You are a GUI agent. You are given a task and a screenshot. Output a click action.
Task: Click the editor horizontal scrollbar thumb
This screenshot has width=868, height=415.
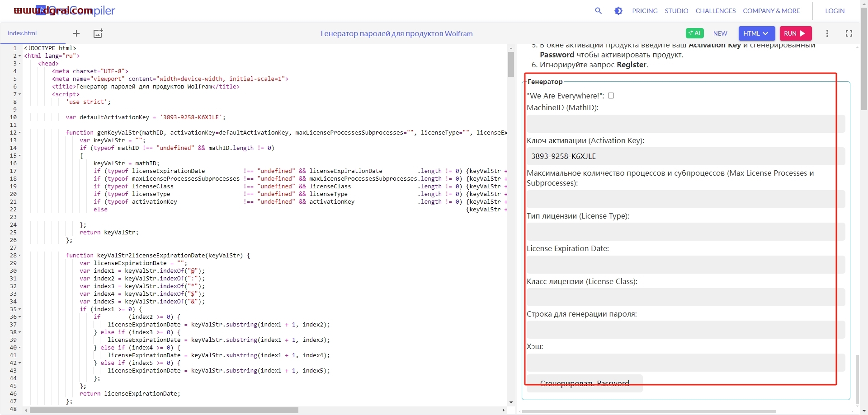pyautogui.click(x=164, y=410)
